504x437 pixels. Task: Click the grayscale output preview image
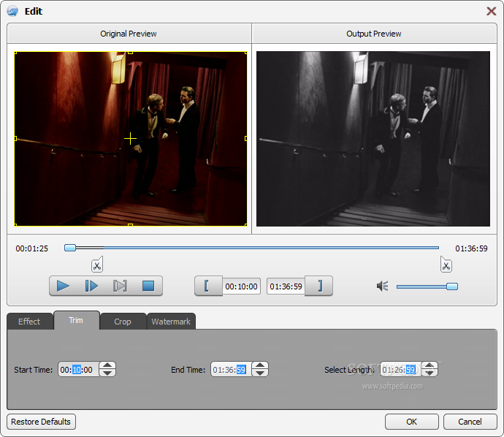373,139
